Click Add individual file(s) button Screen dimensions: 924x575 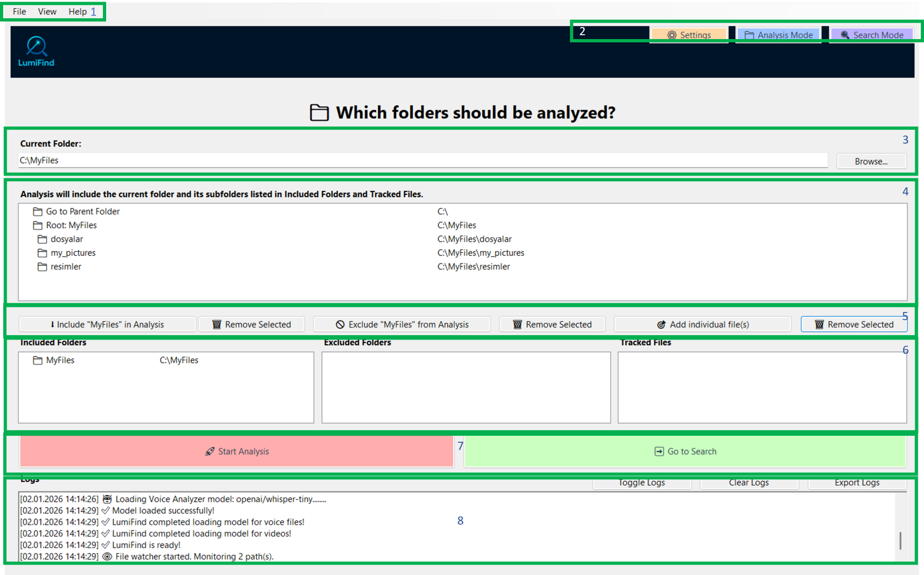coord(702,325)
